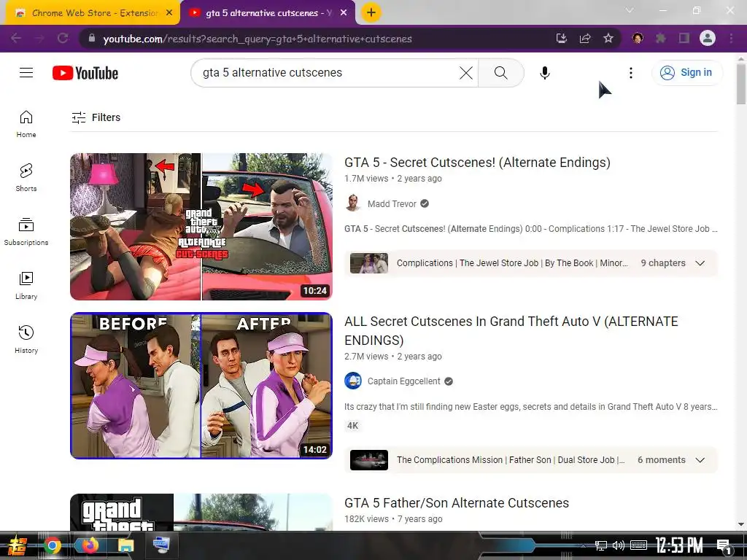Open YouTube settings three-dot menu
747x560 pixels.
[631, 73]
